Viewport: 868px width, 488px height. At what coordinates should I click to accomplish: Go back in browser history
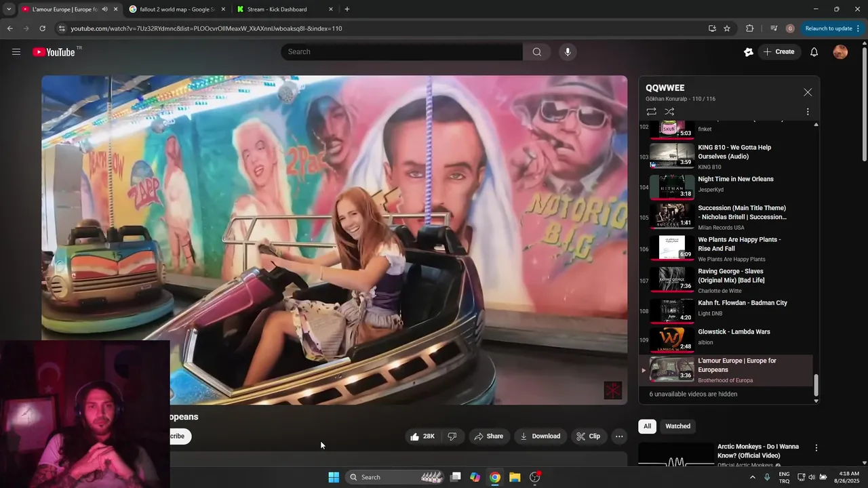point(9,28)
